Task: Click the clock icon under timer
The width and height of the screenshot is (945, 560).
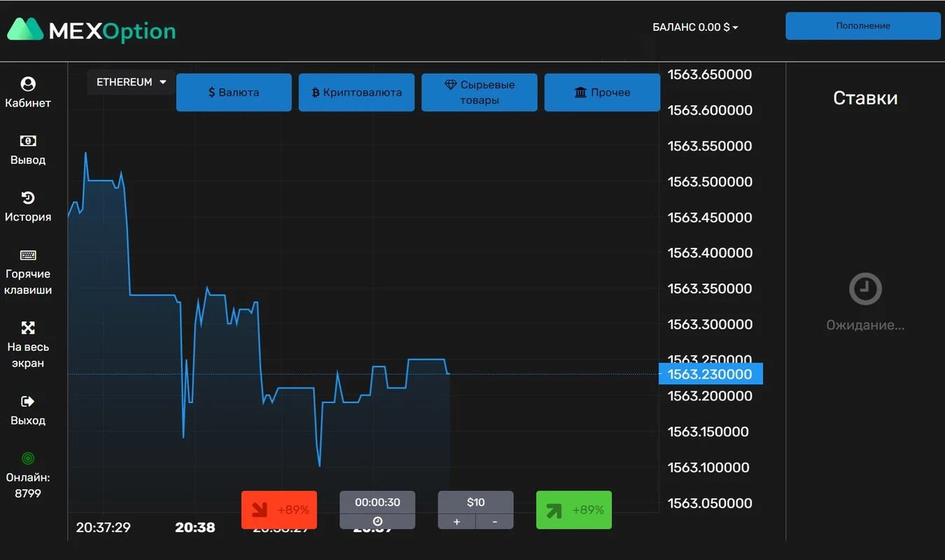Action: pos(377,521)
